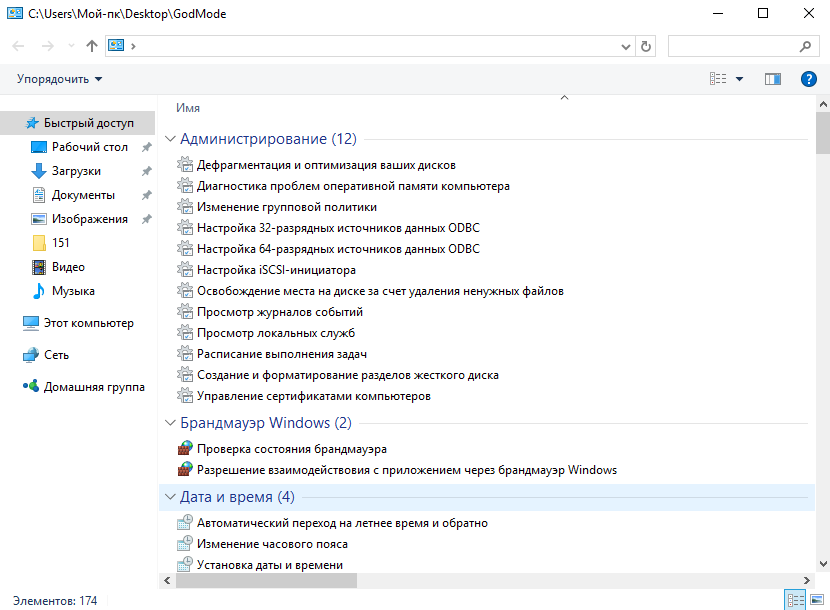Screen dimensions: 830x610
Task: Select Настройка 32-разрядных источников данных ODBC
Action: click(338, 228)
